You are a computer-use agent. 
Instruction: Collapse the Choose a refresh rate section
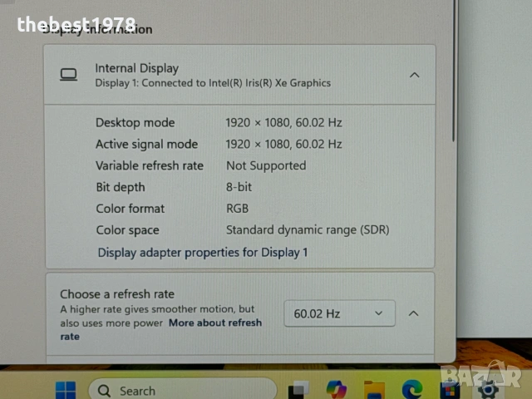pos(413,313)
